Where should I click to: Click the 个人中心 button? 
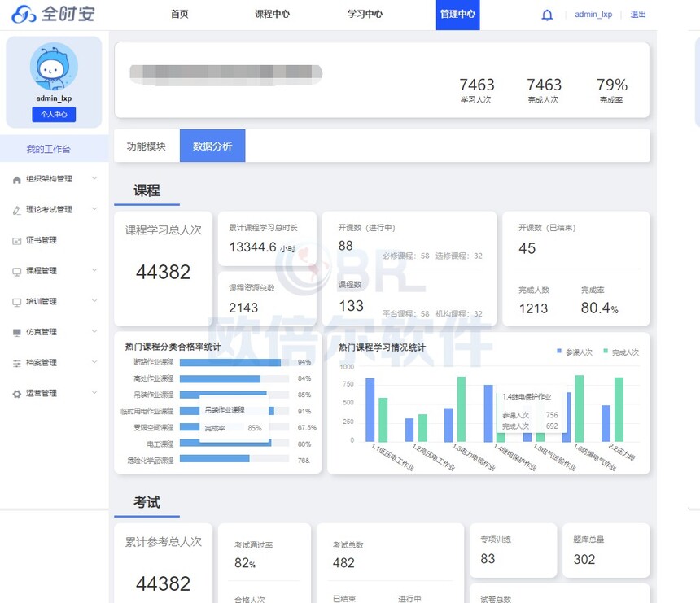click(54, 114)
